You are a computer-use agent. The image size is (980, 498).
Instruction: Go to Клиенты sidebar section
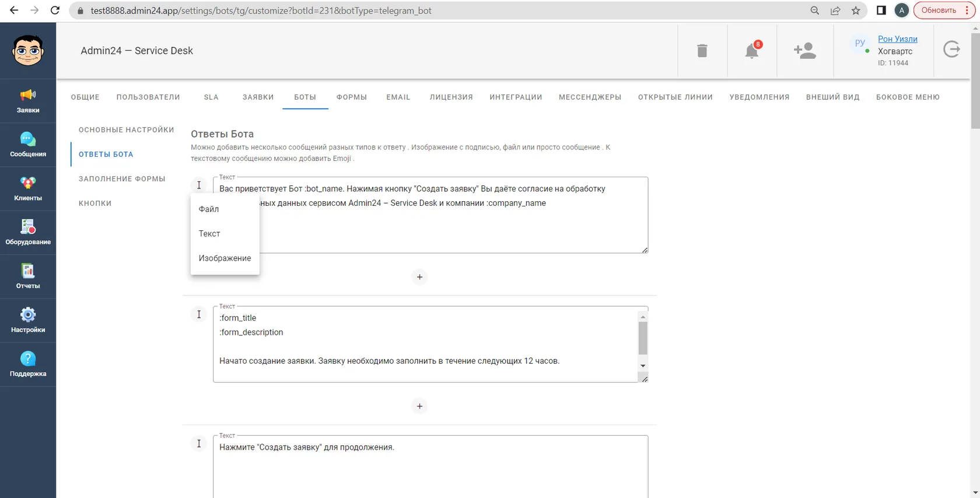(28, 189)
